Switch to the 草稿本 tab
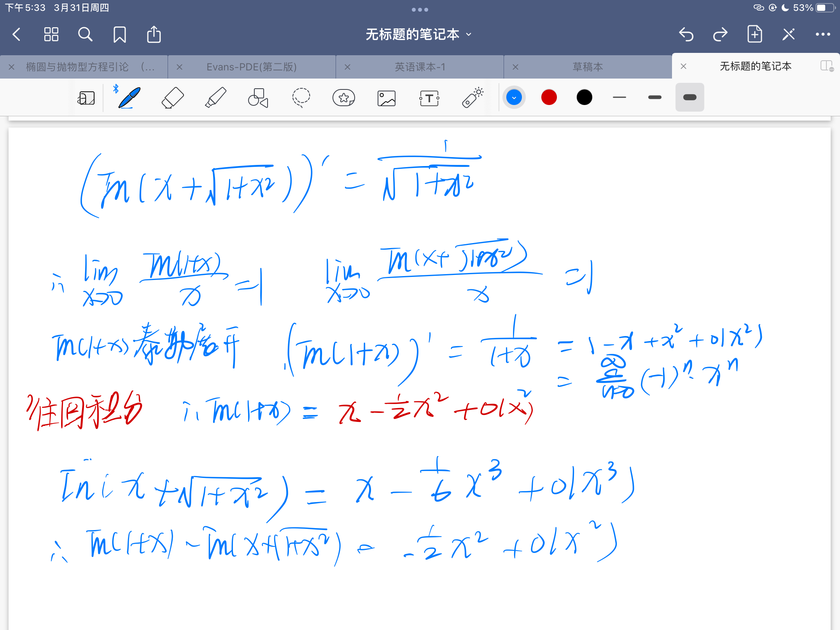840x630 pixels. 587,67
